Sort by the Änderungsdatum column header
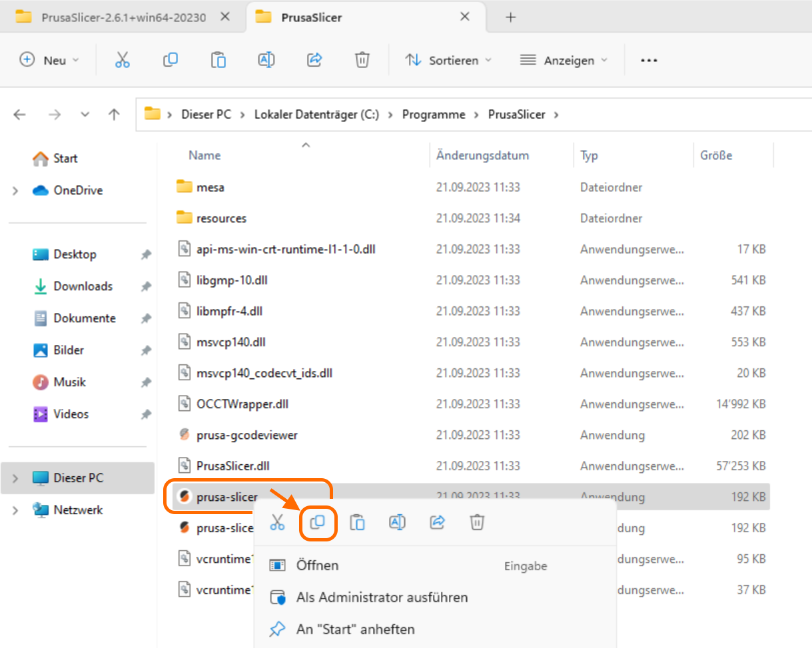 [482, 155]
